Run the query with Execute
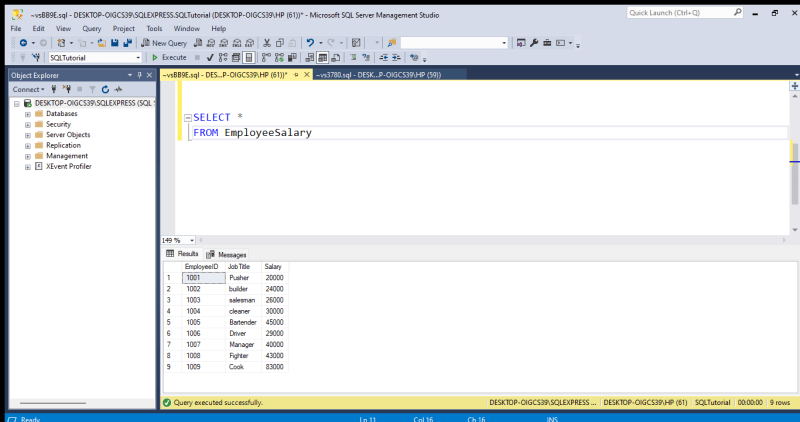The height and width of the screenshot is (422, 800). 169,58
